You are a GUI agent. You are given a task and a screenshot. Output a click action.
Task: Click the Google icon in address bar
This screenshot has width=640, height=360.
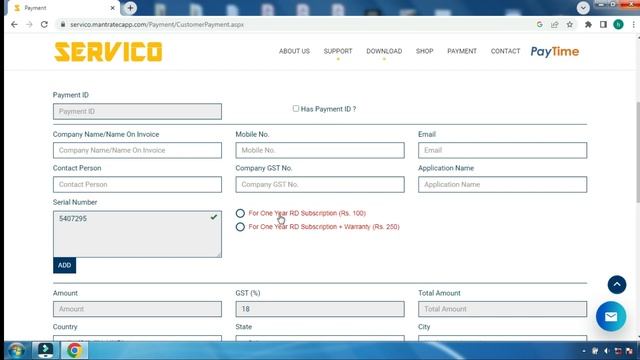point(540,24)
